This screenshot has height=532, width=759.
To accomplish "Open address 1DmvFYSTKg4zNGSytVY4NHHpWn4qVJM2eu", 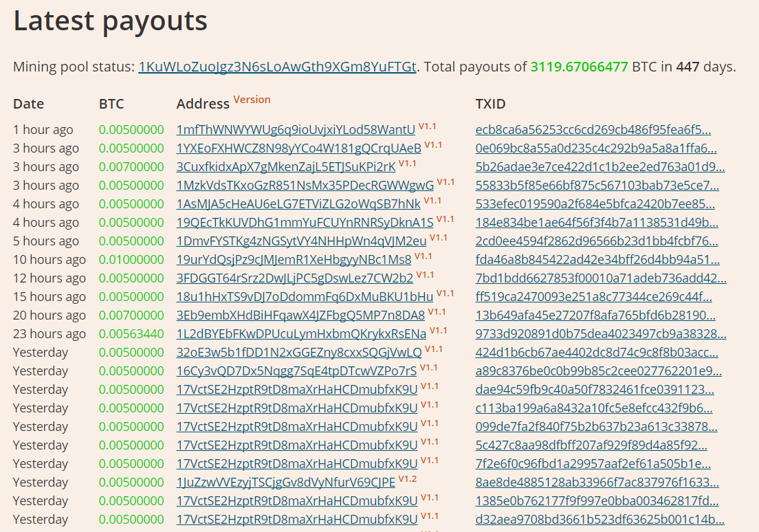I will [x=302, y=241].
